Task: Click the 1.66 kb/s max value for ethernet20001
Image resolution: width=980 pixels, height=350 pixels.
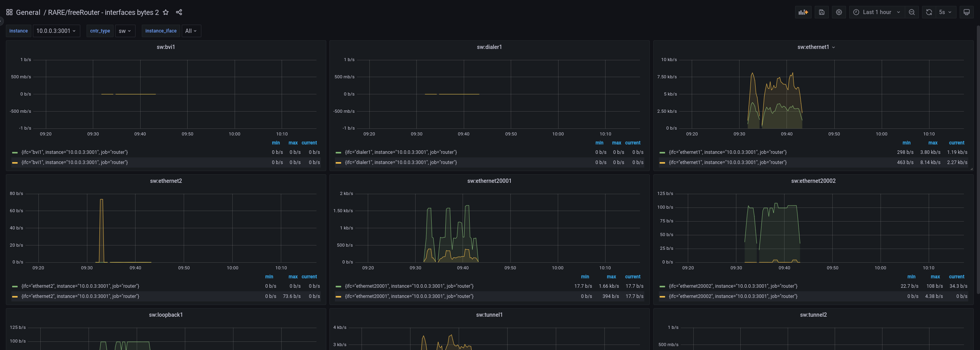Action: click(x=609, y=286)
